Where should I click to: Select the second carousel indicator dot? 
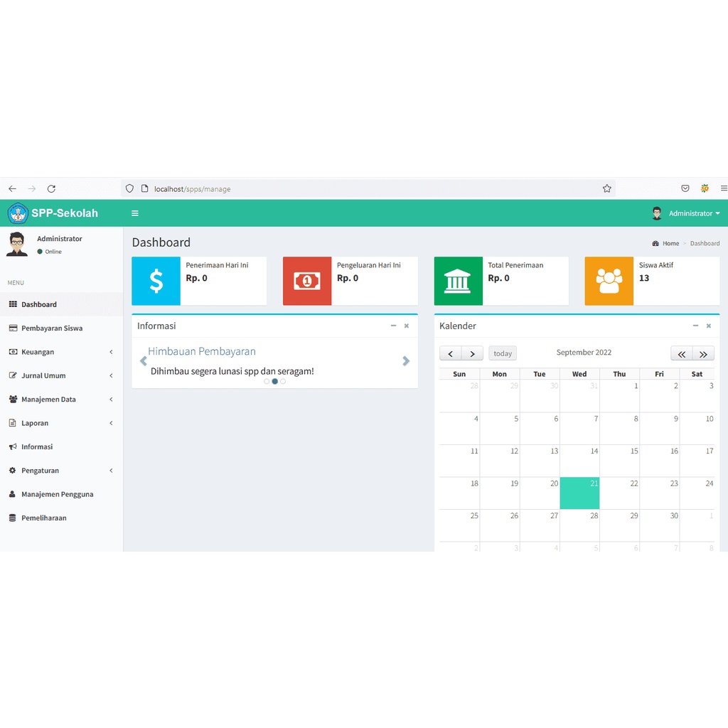point(275,381)
